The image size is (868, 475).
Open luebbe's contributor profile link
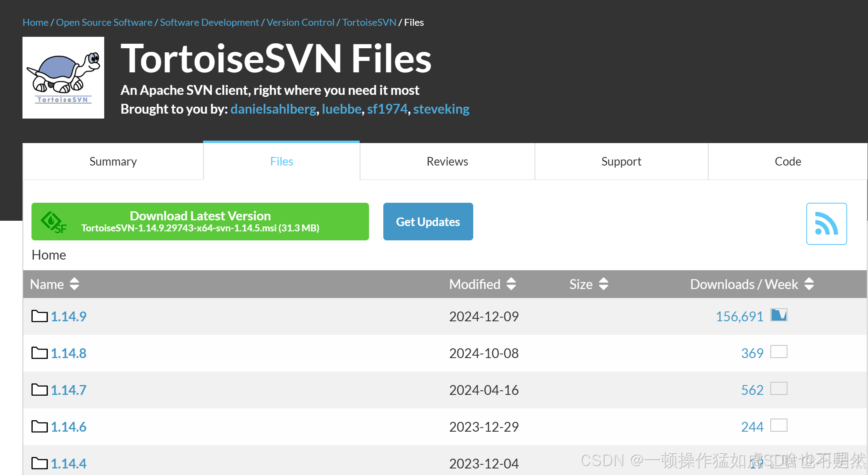(x=341, y=109)
